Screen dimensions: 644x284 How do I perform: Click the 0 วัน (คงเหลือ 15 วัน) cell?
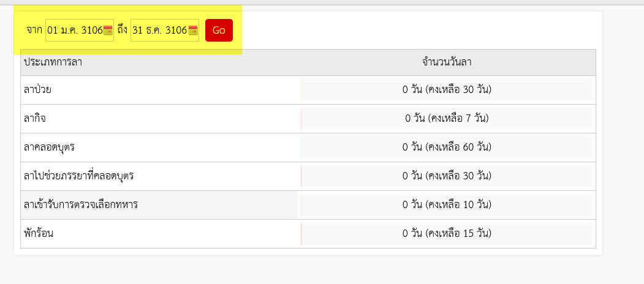[447, 234]
